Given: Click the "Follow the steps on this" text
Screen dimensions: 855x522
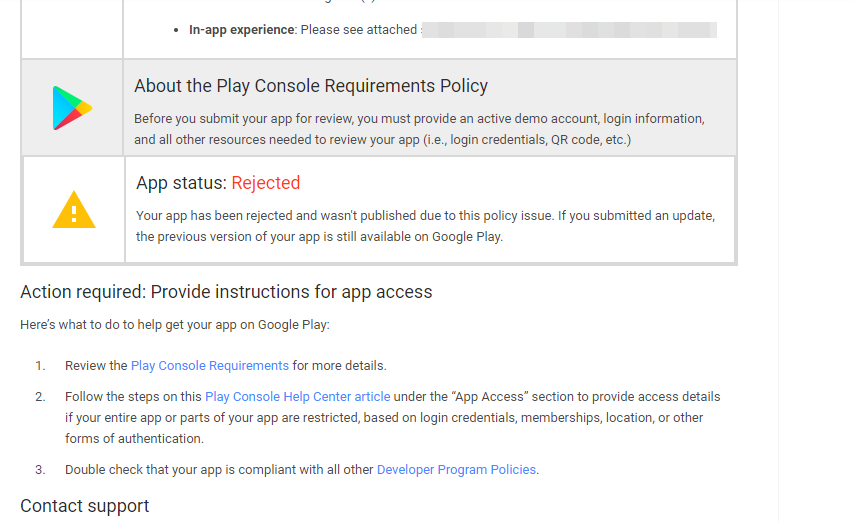Looking at the screenshot, I should click(133, 397).
